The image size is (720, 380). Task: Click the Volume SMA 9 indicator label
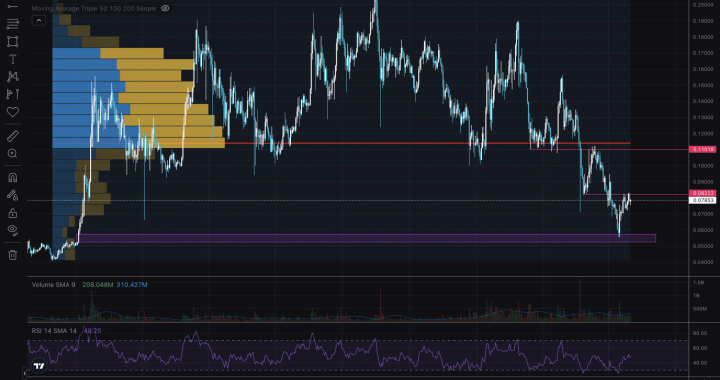tap(53, 285)
